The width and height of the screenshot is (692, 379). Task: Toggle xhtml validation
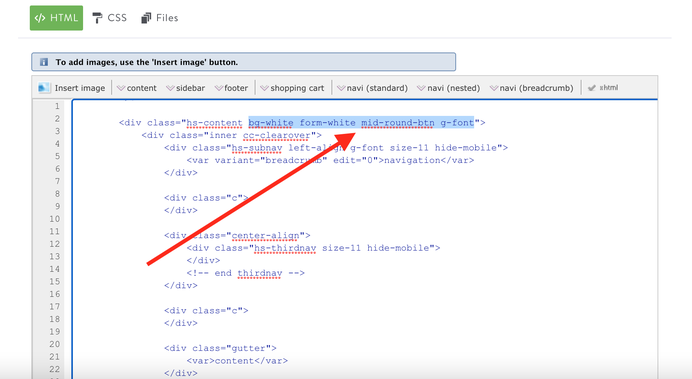(x=603, y=88)
